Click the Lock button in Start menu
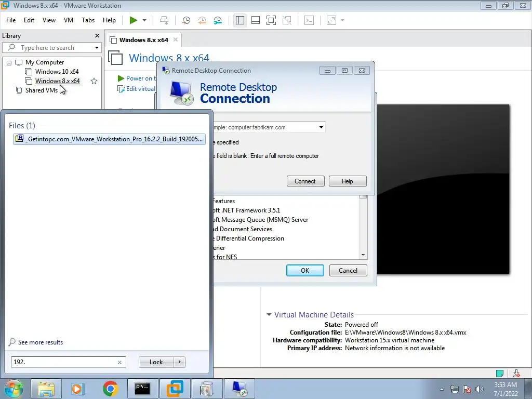 click(x=156, y=362)
